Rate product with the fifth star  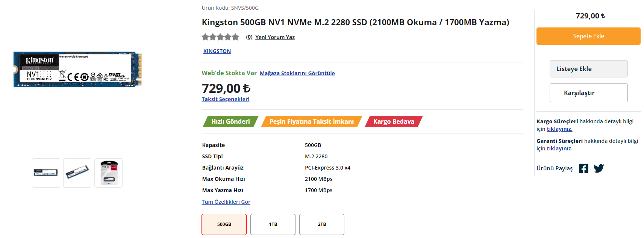click(235, 37)
